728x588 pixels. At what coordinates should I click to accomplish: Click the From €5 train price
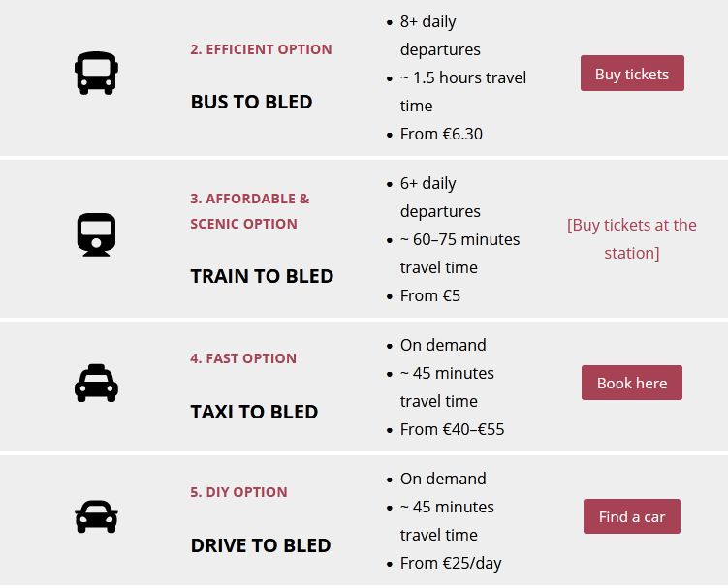click(x=430, y=295)
